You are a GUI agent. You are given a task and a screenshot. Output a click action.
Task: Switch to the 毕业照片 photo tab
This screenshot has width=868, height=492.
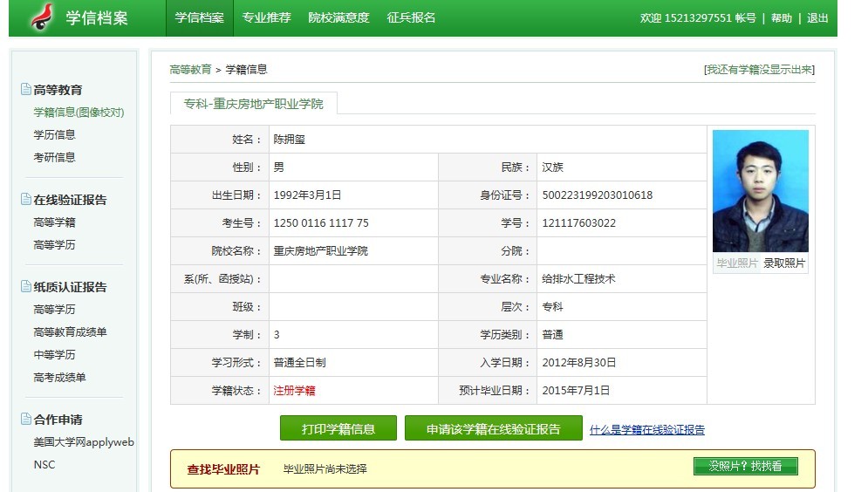coord(736,263)
